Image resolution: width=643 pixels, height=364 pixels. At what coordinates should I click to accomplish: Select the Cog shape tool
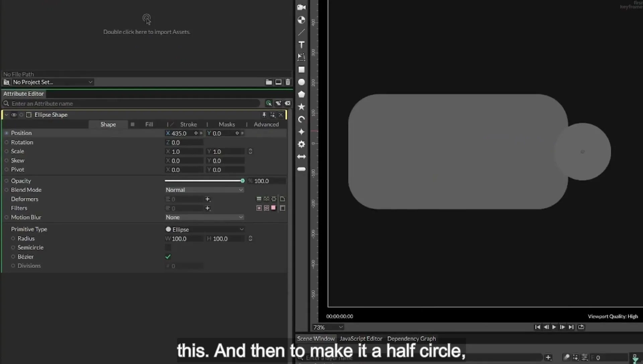301,144
